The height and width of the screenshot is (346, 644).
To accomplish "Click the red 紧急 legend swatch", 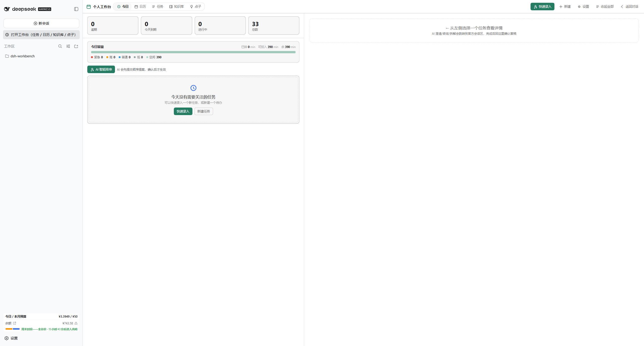I will click(x=92, y=57).
